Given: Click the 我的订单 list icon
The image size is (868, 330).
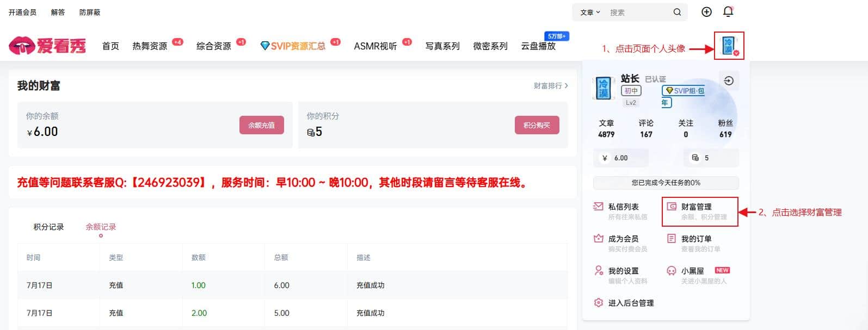Looking at the screenshot, I should 672,239.
